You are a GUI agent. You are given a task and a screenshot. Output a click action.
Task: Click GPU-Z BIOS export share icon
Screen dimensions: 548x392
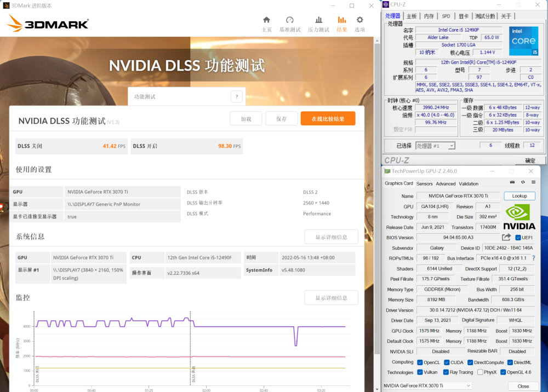(x=506, y=238)
